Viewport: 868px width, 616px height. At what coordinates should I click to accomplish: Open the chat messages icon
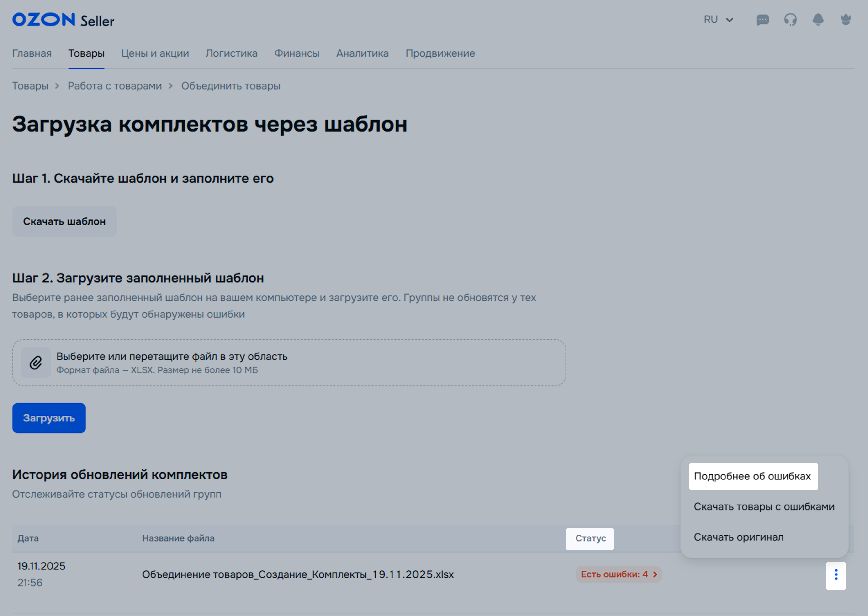762,20
